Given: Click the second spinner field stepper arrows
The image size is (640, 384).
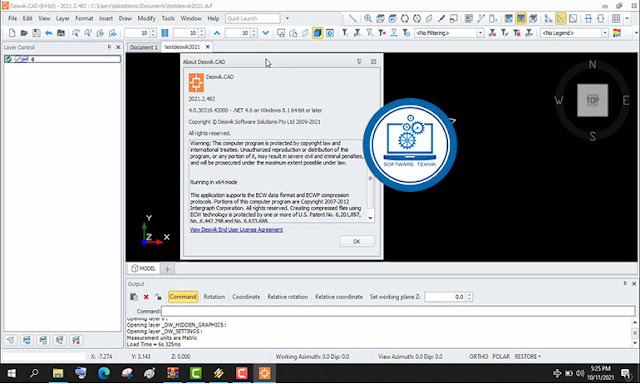Looking at the screenshot, I should pyautogui.click(x=202, y=33).
